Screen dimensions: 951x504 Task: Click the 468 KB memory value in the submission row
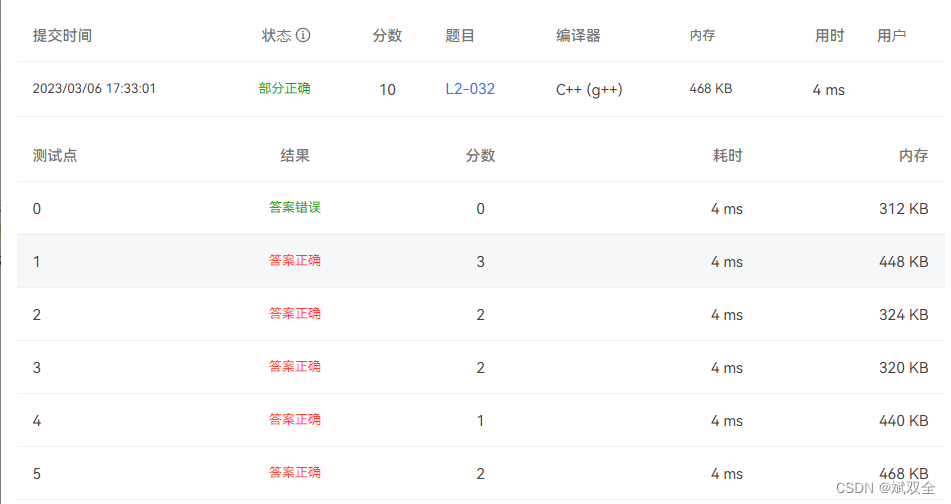tap(711, 89)
